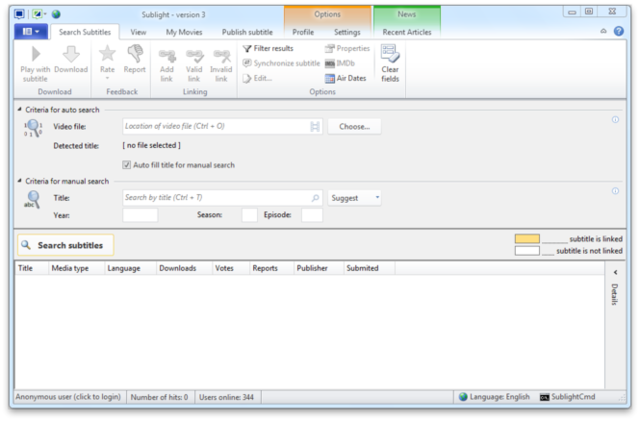Expand the Details side panel arrow
The image size is (640, 421).
point(615,272)
